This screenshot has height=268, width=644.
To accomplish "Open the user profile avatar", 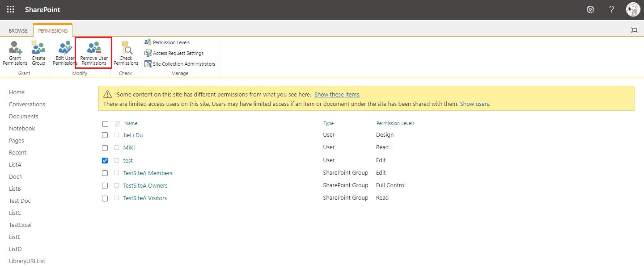I will [x=633, y=9].
